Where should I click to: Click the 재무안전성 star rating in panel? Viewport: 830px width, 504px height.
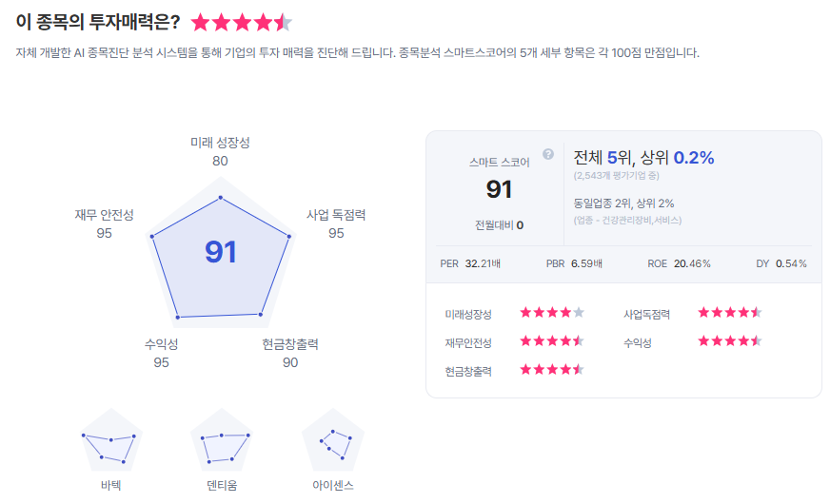coord(552,340)
